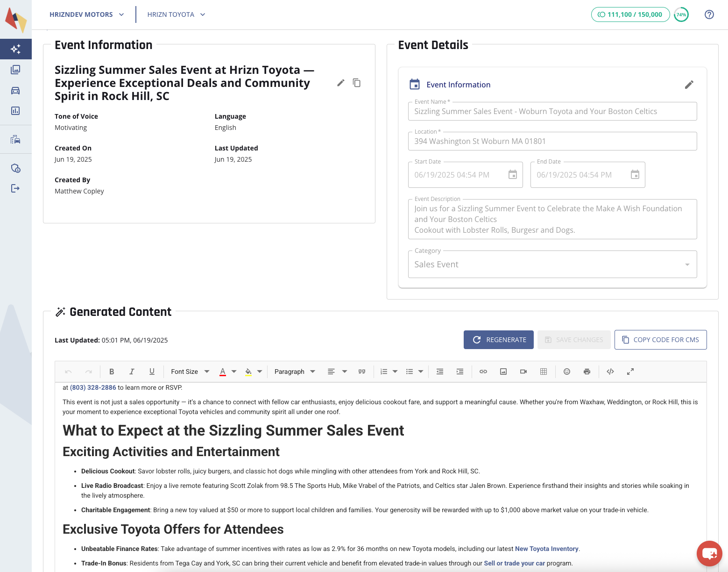This screenshot has height=572, width=728.
Task: Expand the numbered list options arrow
Action: tap(395, 372)
